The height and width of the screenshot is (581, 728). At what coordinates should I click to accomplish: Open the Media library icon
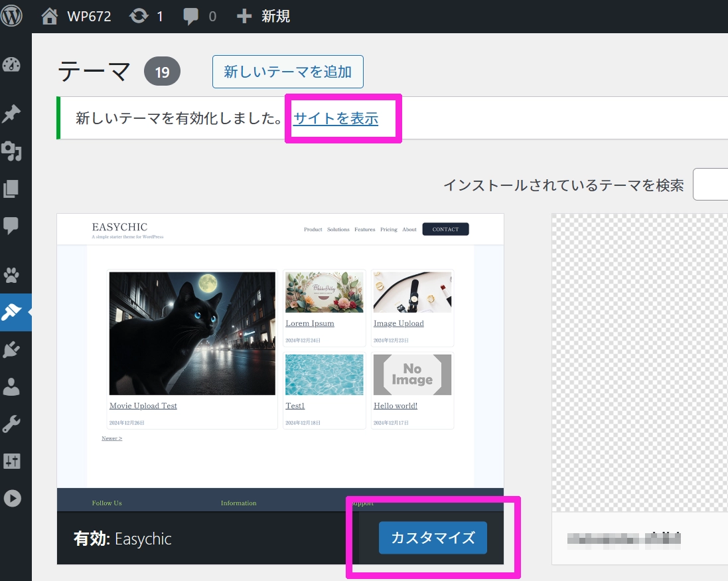[12, 151]
